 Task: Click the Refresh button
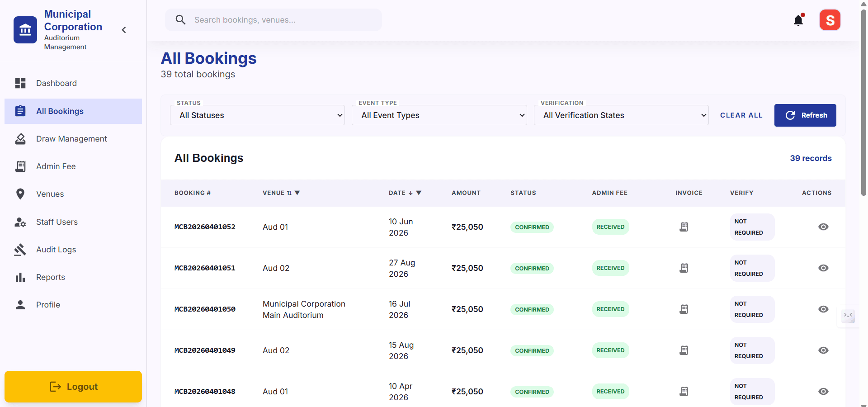point(805,115)
